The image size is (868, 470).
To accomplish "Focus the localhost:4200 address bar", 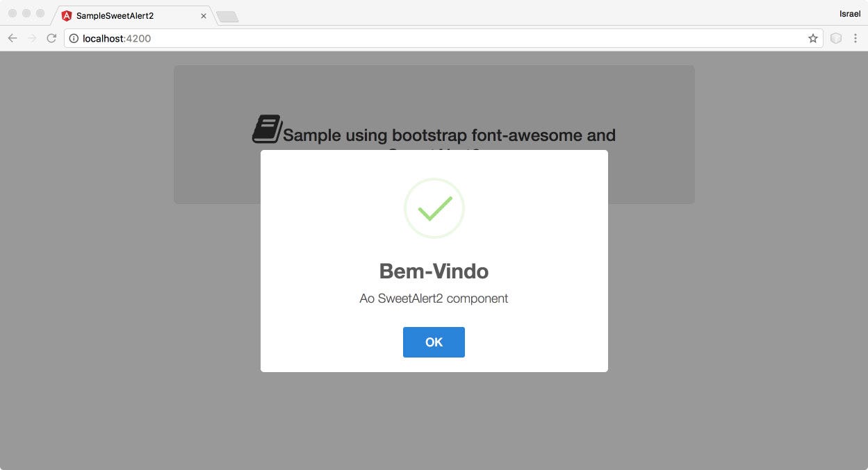I will 443,38.
